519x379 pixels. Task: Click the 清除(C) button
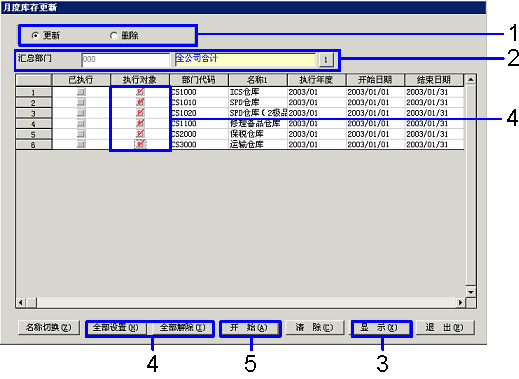[x=314, y=327]
